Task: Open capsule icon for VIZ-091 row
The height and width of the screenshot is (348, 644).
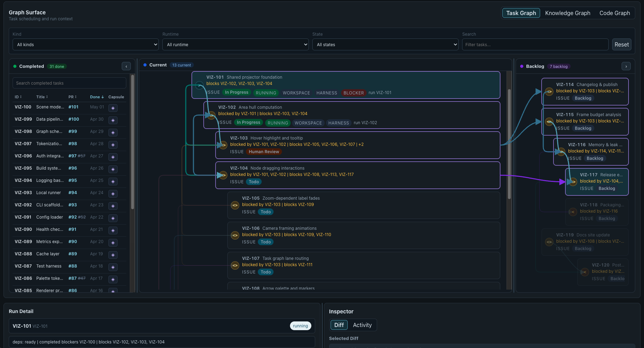Action: [113, 218]
